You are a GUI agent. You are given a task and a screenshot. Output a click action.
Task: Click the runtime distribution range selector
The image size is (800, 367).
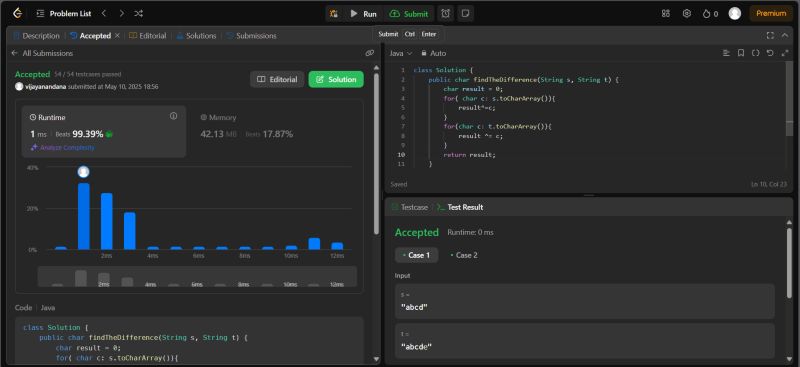197,277
